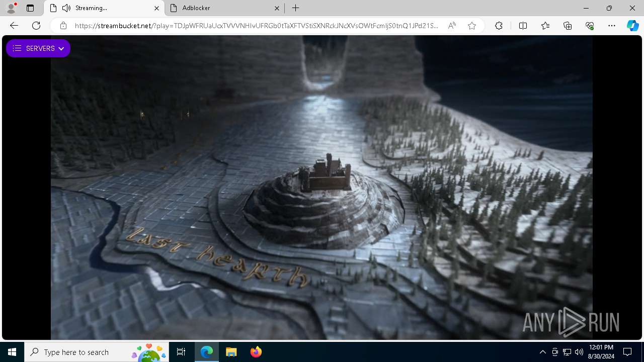The image size is (644, 362).
Task: Open Task View
Action: tap(181, 352)
